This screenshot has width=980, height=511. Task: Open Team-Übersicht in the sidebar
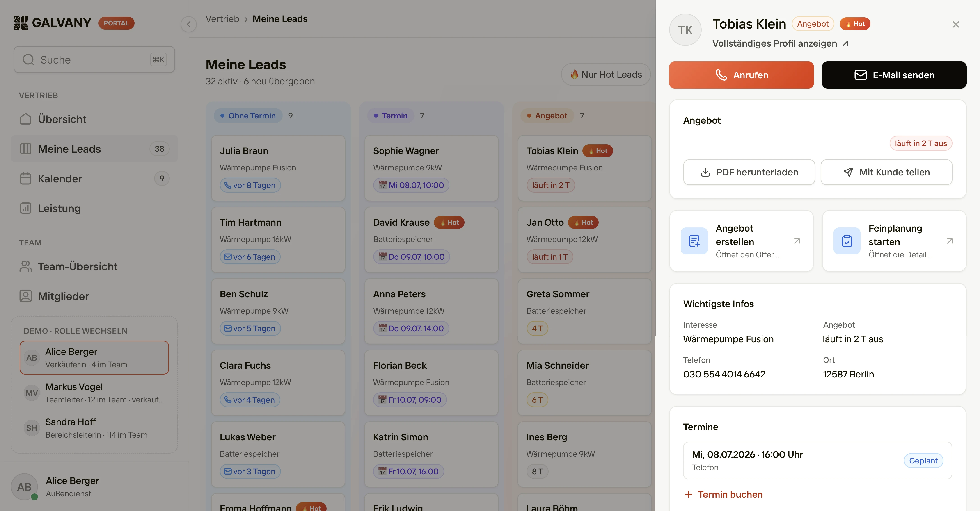[x=94, y=266]
